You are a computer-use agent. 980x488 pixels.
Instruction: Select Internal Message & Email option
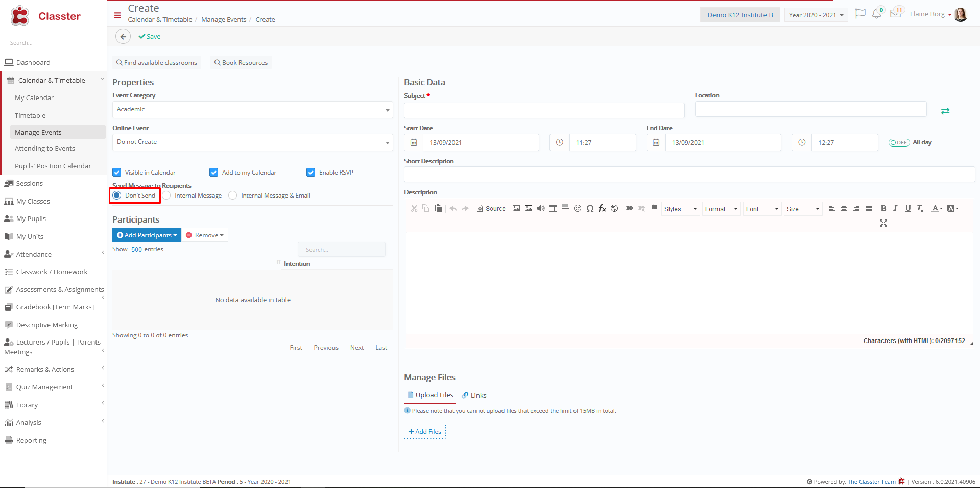(x=233, y=196)
